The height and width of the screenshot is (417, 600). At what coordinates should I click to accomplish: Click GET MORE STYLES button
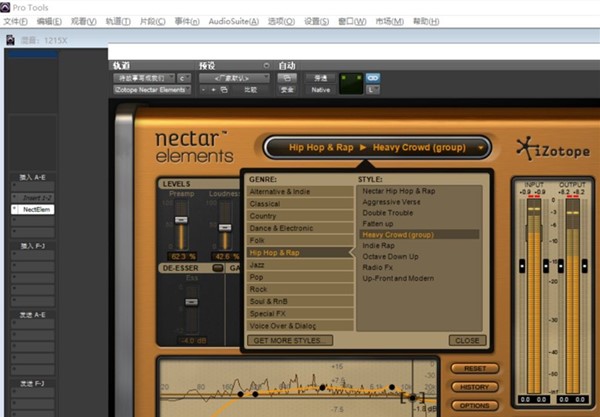pos(290,340)
